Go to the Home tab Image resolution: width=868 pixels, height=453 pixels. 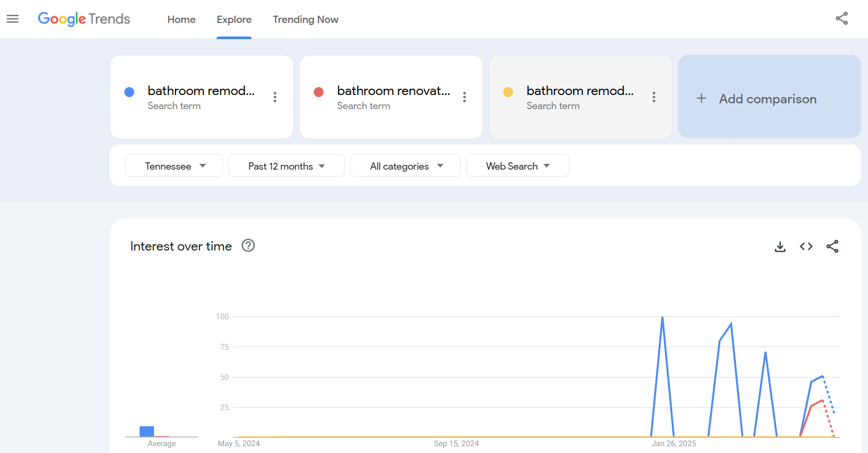click(181, 20)
